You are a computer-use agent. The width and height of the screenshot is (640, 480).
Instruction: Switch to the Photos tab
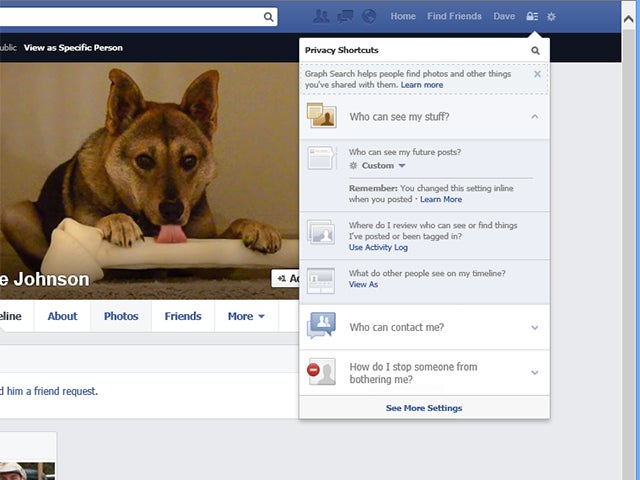(121, 316)
